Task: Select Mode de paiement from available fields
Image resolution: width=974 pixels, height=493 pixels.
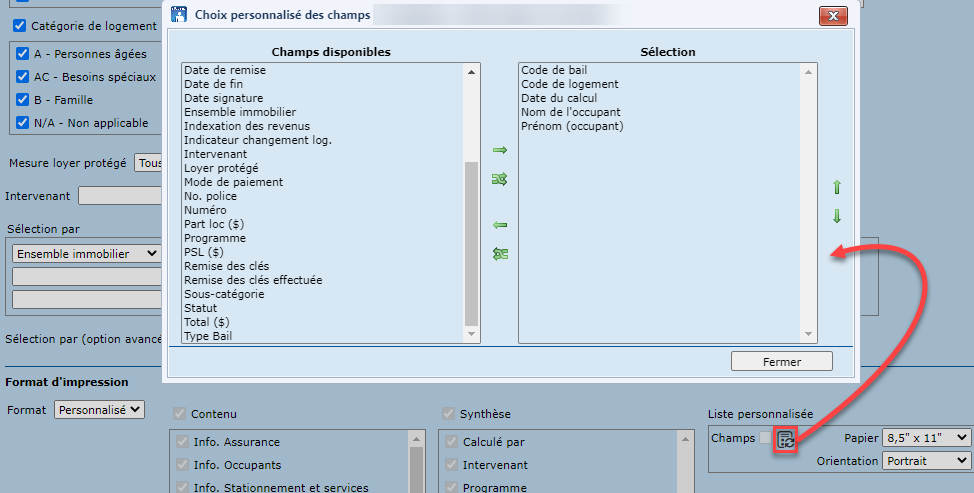Action: (233, 182)
